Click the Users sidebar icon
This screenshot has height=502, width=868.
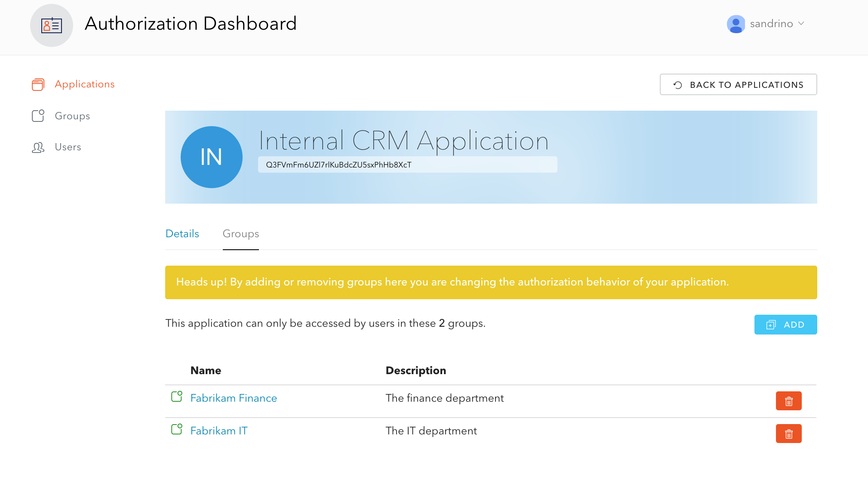(x=38, y=148)
